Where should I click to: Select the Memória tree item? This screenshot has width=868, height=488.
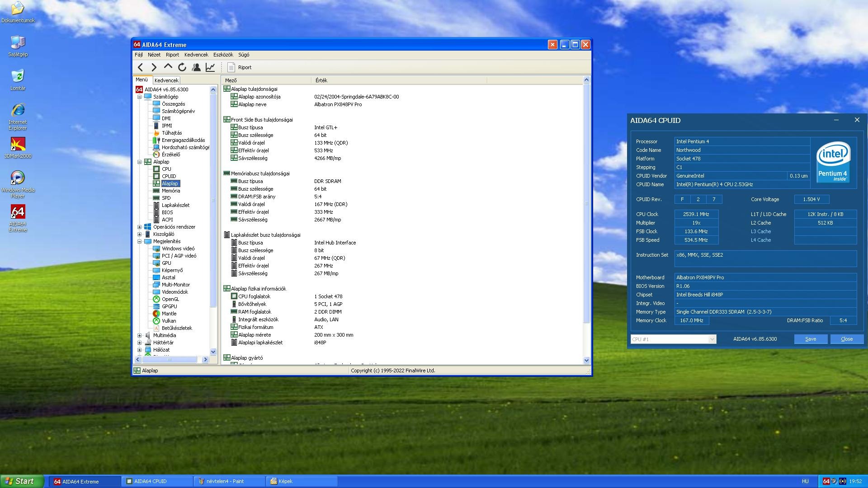coord(171,191)
